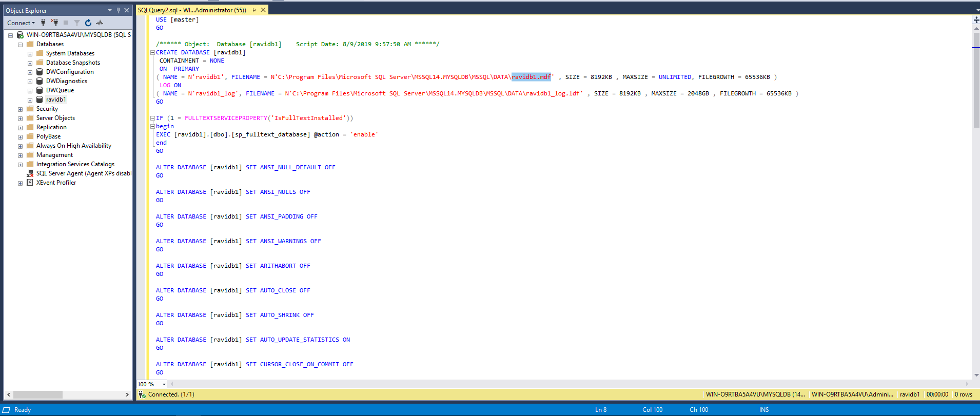Open the editor zoom level dropdown

[164, 384]
